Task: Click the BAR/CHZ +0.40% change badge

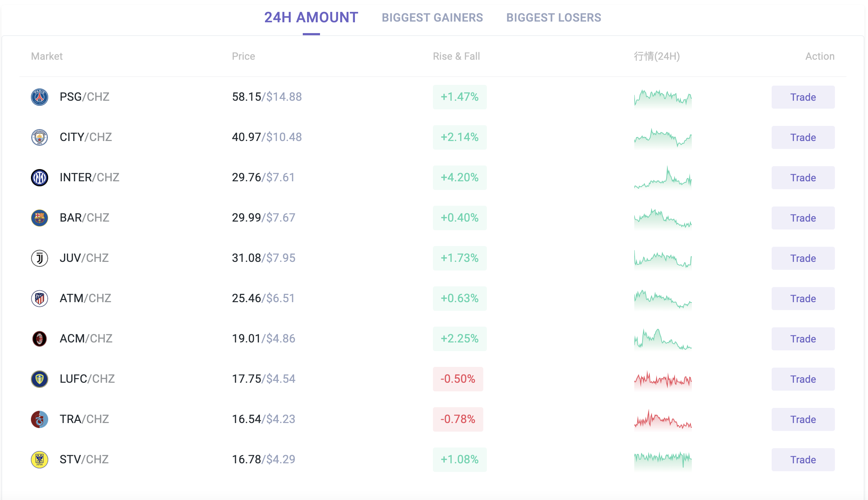Action: click(460, 218)
